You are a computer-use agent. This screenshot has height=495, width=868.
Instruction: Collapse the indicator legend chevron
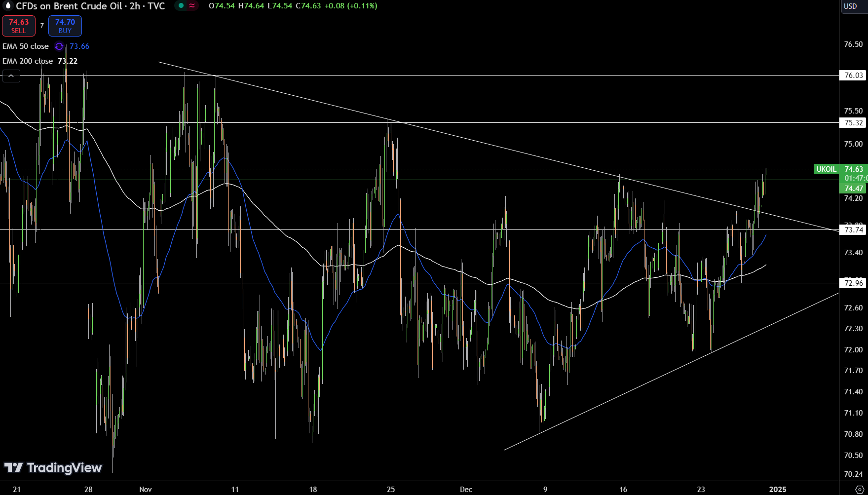11,76
